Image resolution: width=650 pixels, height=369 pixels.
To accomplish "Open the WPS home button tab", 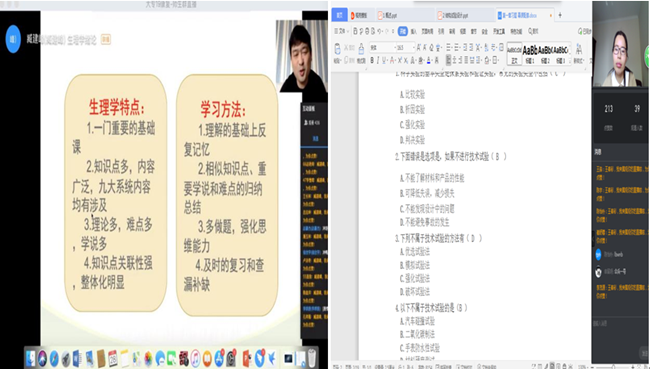I will (x=340, y=15).
